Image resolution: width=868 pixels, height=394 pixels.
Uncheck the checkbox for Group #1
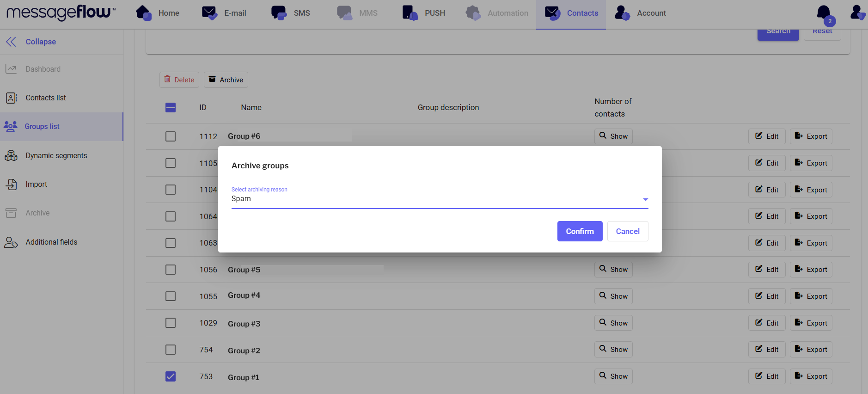pos(171,376)
